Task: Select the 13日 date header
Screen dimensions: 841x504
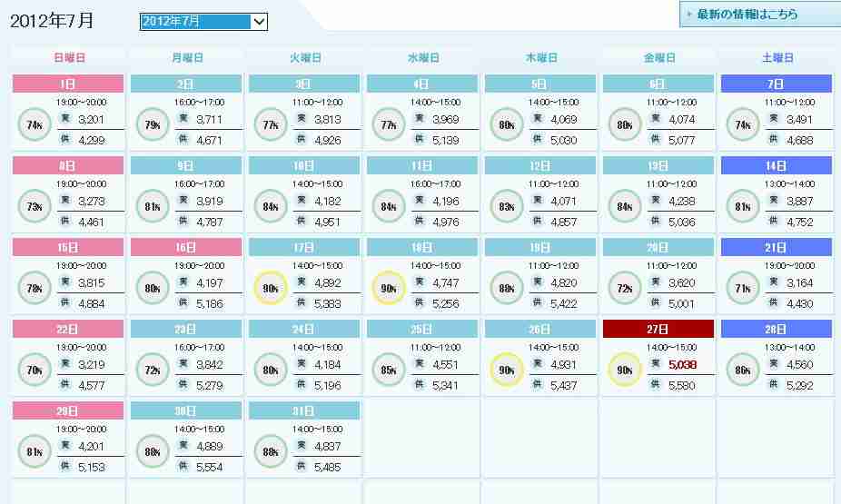Action: pyautogui.click(x=658, y=165)
